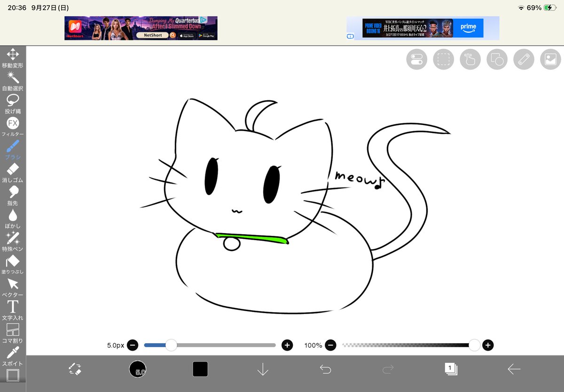This screenshot has height=392, width=564.
Task: Undo the last stroke
Action: [x=325, y=369]
